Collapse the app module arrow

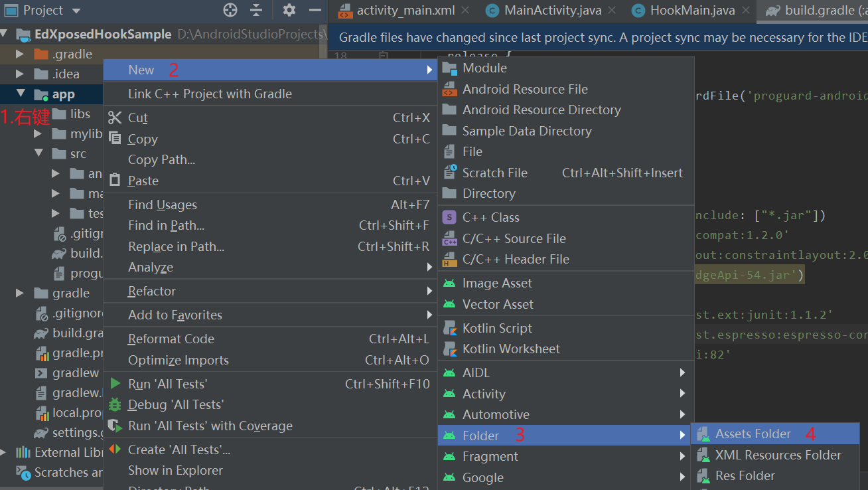(20, 94)
